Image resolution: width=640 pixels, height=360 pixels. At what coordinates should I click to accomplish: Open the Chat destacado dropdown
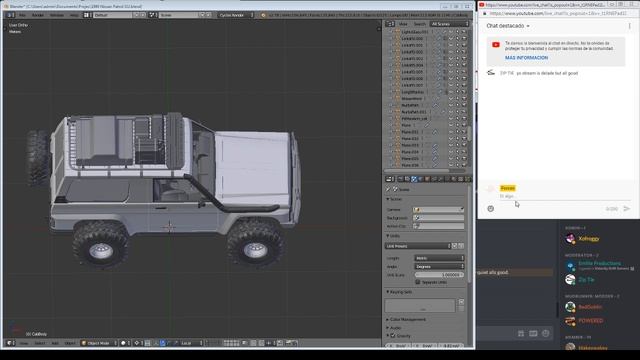[x=508, y=26]
